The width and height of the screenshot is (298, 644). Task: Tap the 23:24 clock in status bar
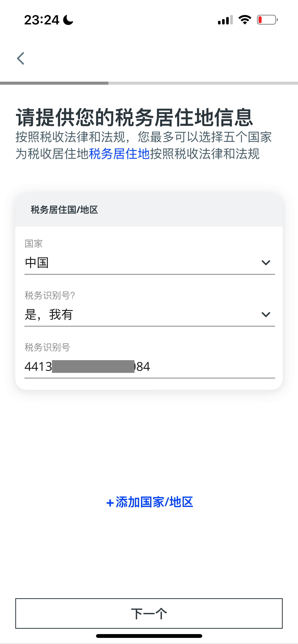[x=42, y=20]
